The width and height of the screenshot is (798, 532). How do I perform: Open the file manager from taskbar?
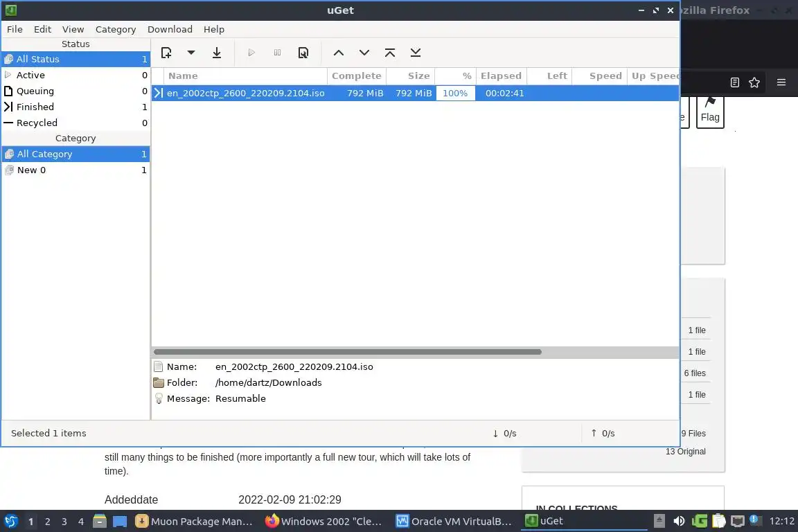(x=100, y=522)
